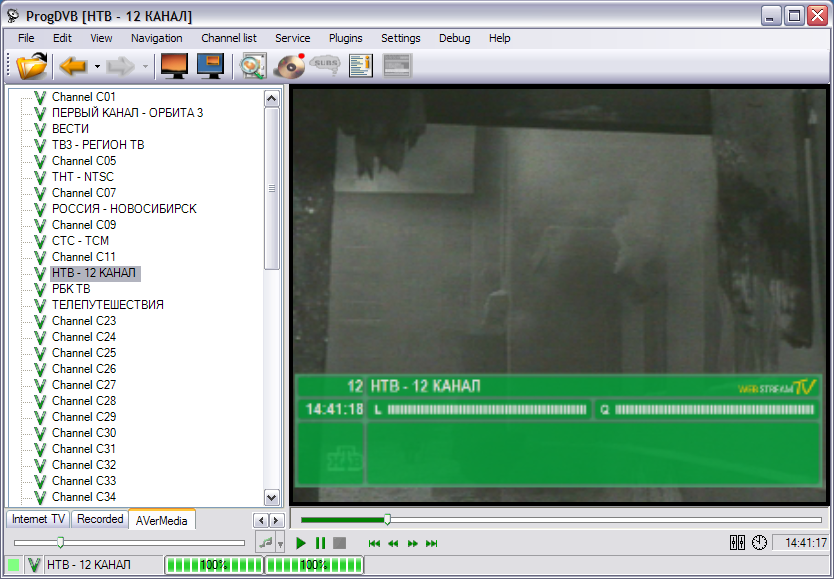Skip to previous with the skip-back button
Screen dimensions: 834x579
tap(374, 543)
